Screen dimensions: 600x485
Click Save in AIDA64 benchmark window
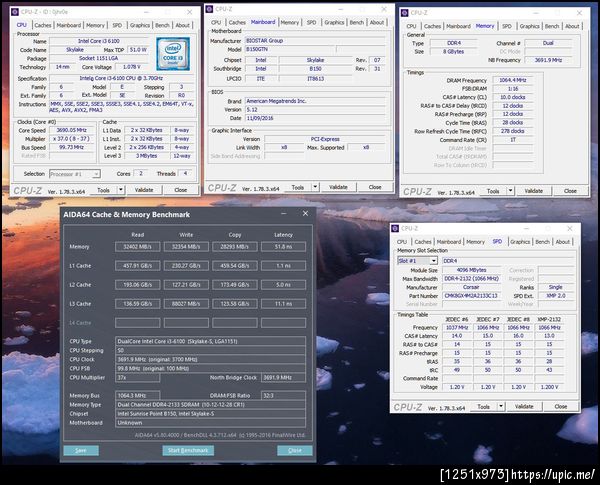pos(81,450)
